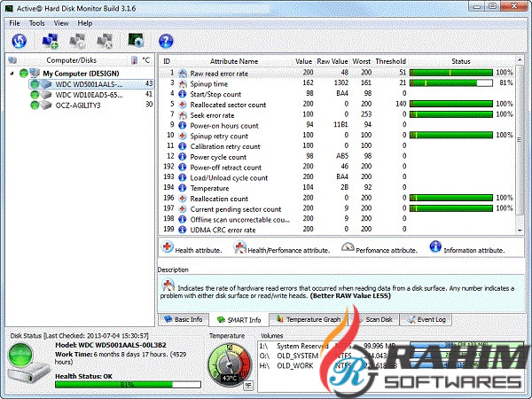Viewport: 532px width, 399px height.
Task: Switch to the Basic Info tab
Action: [184, 319]
